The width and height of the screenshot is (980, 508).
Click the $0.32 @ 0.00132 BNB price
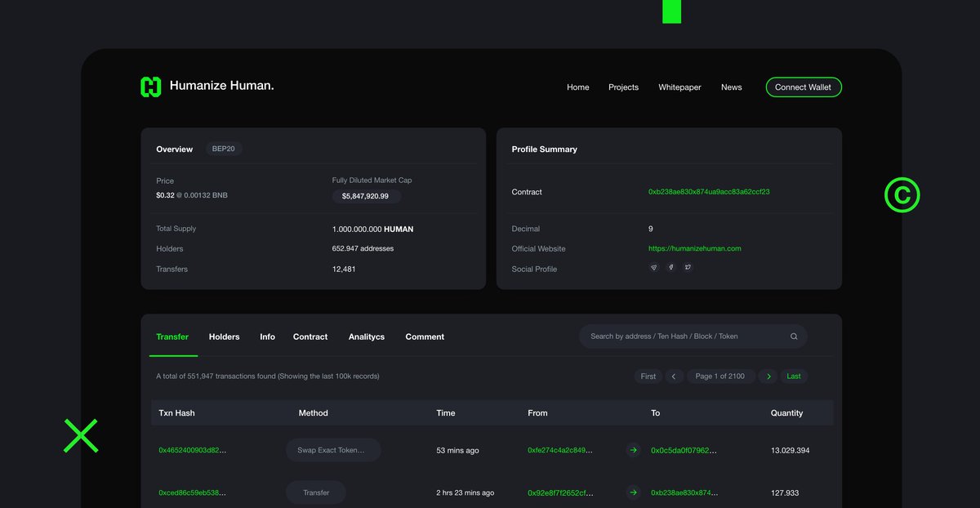click(x=192, y=195)
